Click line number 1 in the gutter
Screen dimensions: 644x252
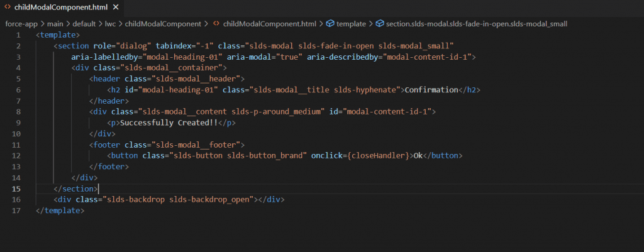(18, 35)
